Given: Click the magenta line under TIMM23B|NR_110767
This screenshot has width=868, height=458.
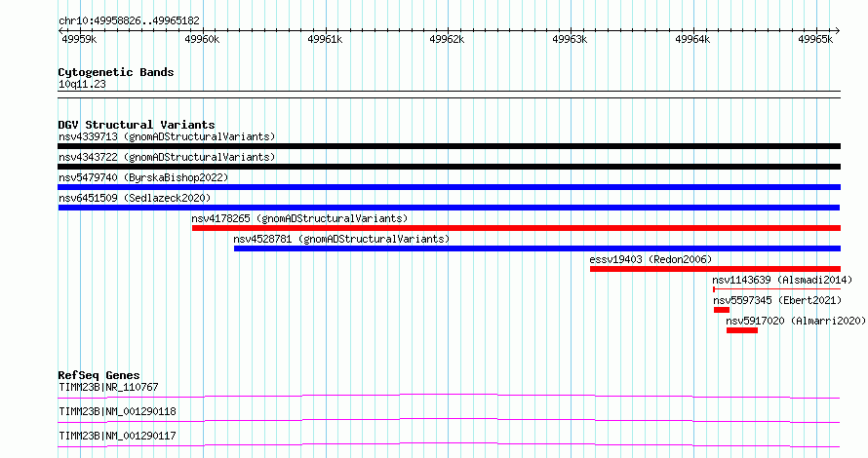Looking at the screenshot, I should pyautogui.click(x=449, y=396).
